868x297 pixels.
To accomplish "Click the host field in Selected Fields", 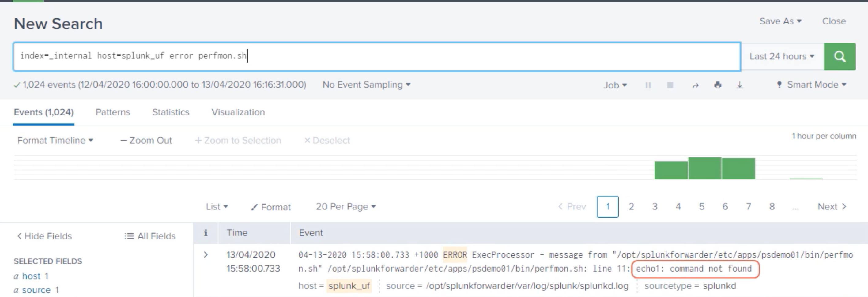I will [x=31, y=276].
